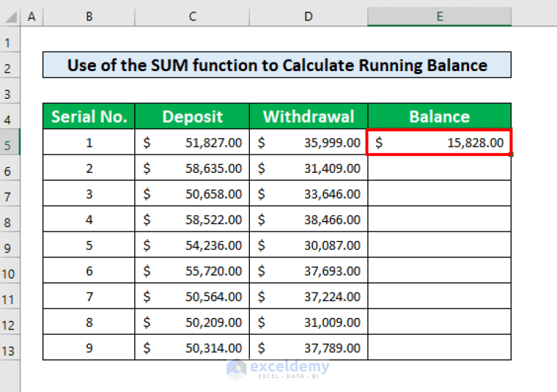The height and width of the screenshot is (392, 557).
Task: Select column A header
Action: (x=32, y=16)
